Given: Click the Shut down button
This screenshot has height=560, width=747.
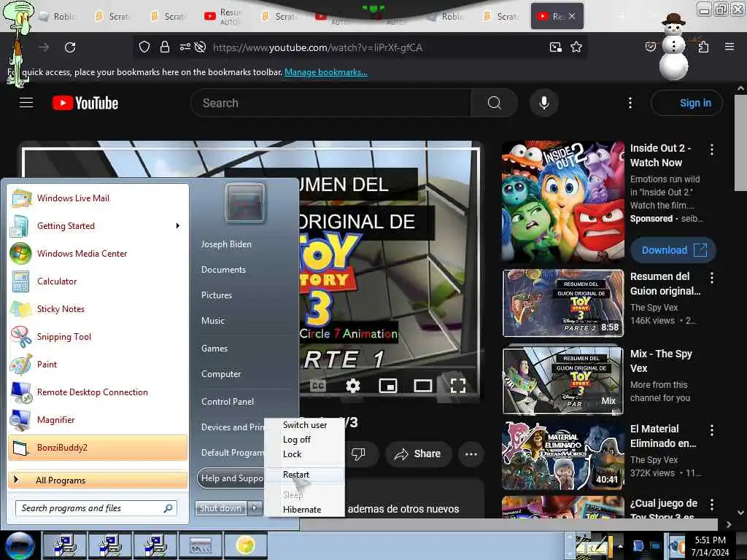Looking at the screenshot, I should [220, 508].
